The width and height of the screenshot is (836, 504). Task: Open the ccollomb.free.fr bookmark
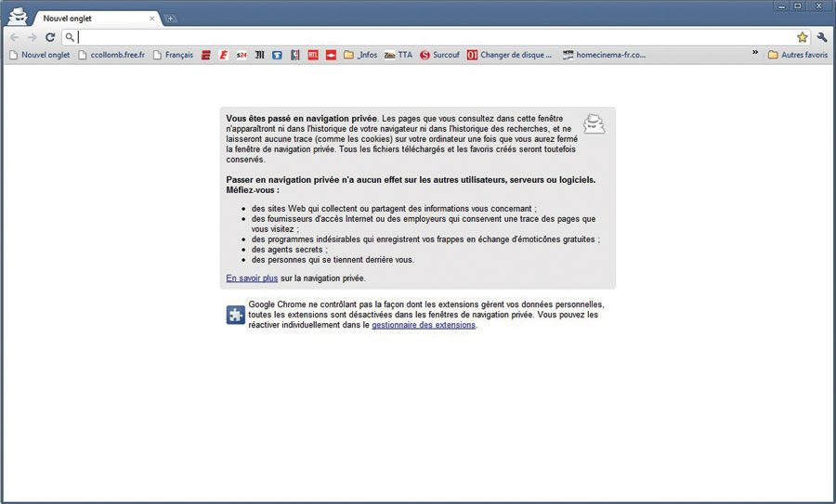click(x=111, y=55)
